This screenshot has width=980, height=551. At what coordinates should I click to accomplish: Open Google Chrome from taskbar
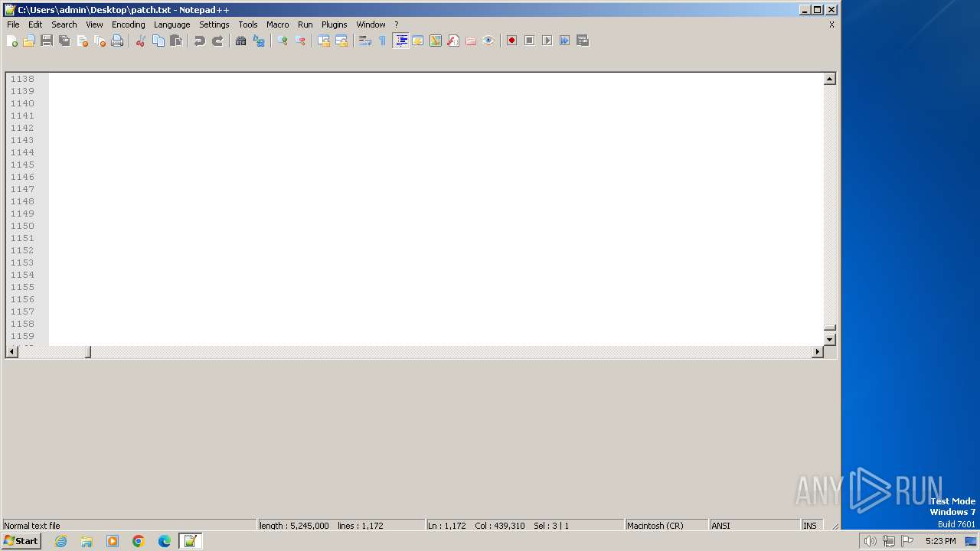pos(139,541)
